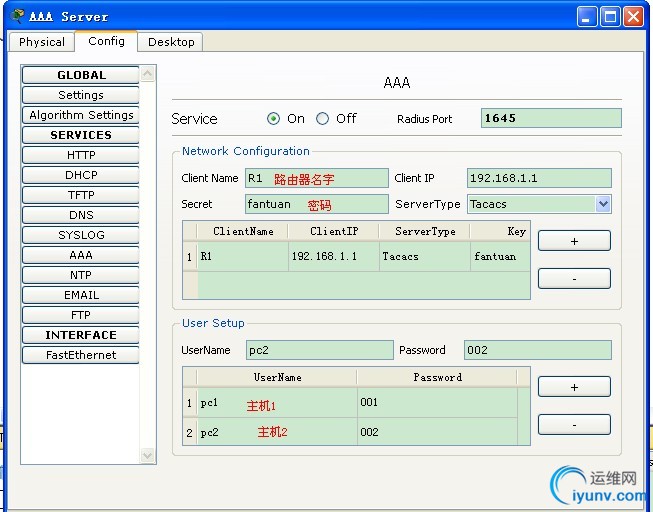Open FastEthernet interface settings
Image resolution: width=653 pixels, height=512 pixels.
81,355
